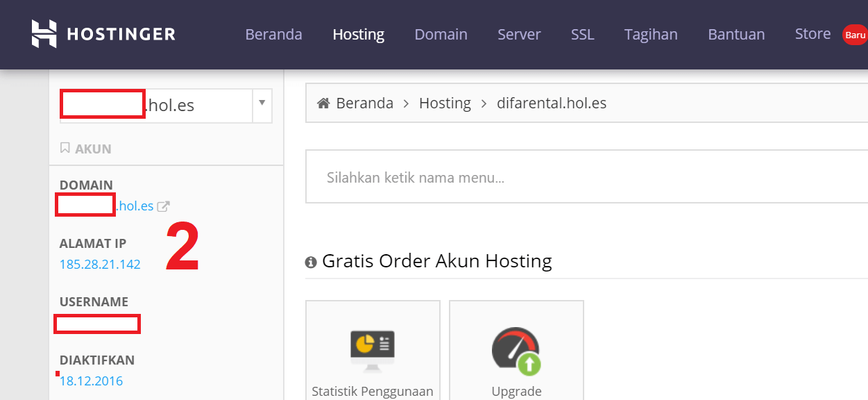Open the Server menu item
This screenshot has width=868, height=400.
tap(519, 34)
